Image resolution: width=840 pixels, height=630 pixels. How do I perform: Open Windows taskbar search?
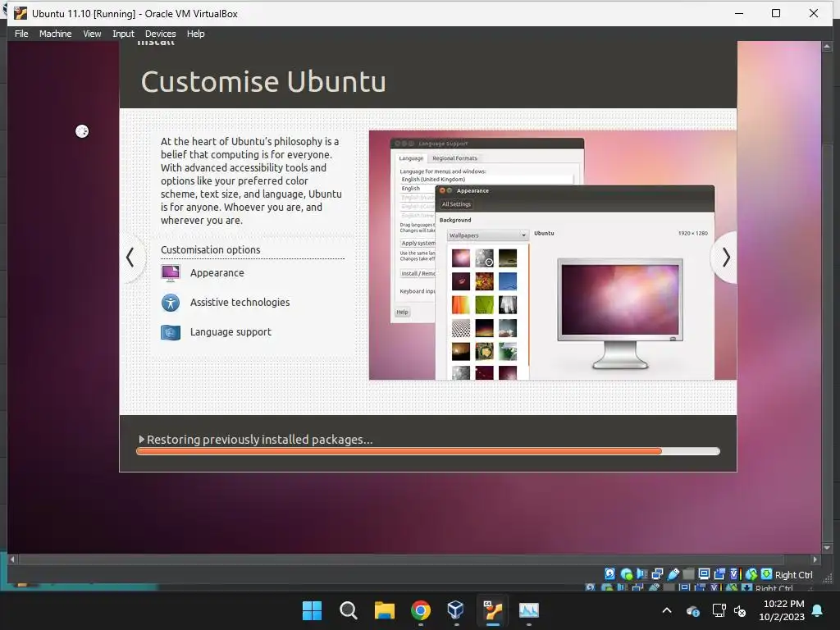(x=348, y=610)
